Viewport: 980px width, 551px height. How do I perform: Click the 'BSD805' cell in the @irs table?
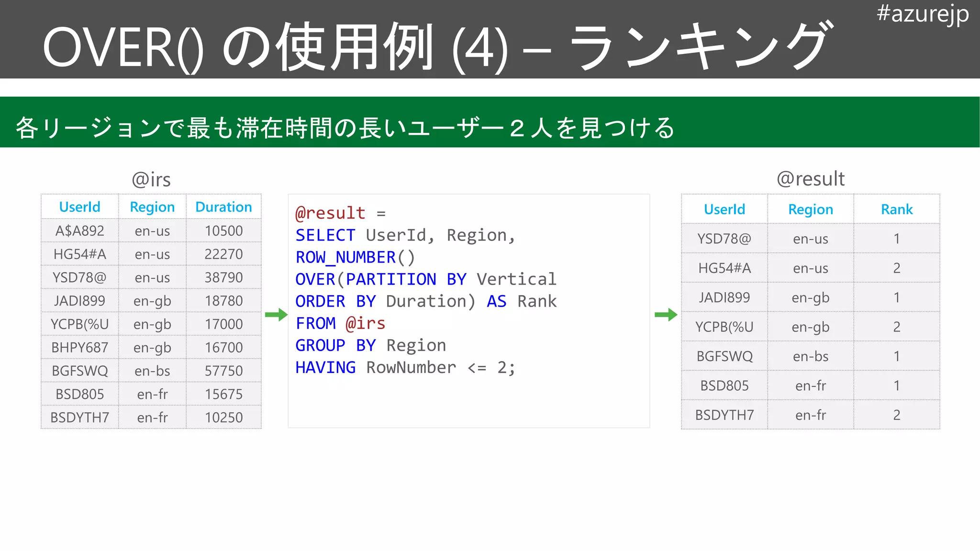coord(79,394)
